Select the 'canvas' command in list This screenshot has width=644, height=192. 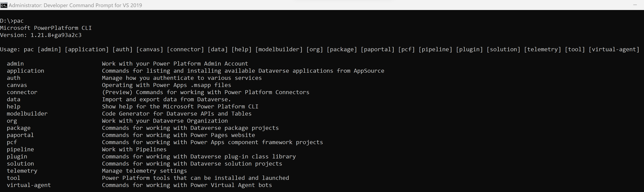(x=17, y=85)
